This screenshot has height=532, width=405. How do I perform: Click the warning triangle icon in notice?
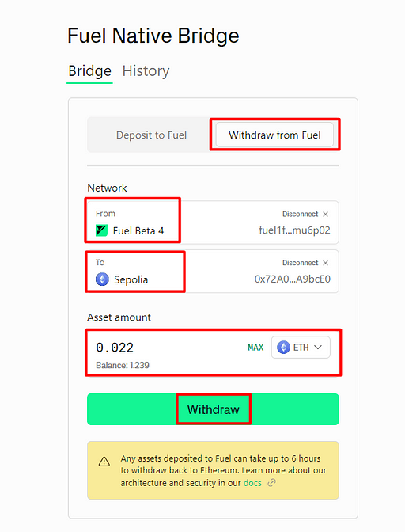click(104, 462)
